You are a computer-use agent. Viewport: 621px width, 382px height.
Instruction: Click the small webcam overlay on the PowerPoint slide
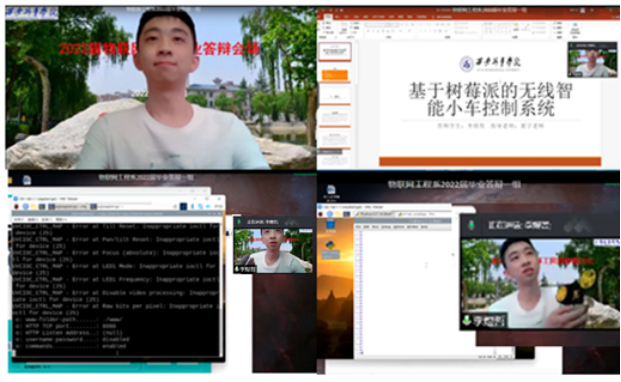point(592,59)
